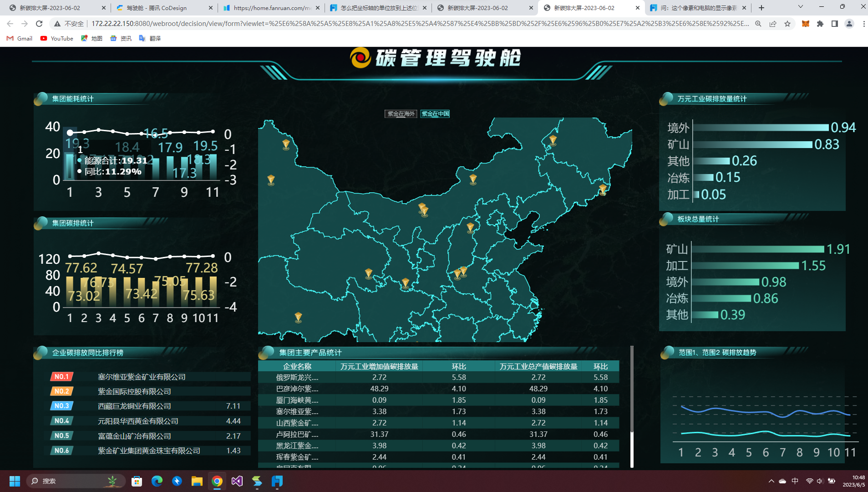Open the 资讯 bookmark
Screen dimensions: 868x492
[121, 38]
